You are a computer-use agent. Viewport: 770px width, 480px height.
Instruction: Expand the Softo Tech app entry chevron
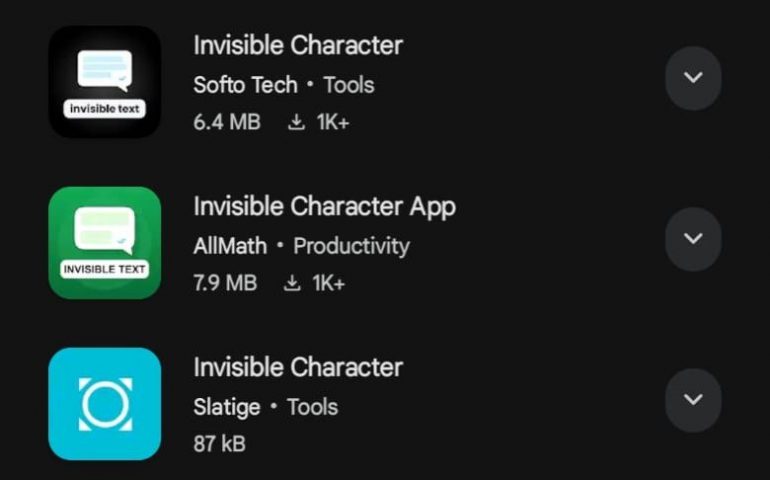693,78
